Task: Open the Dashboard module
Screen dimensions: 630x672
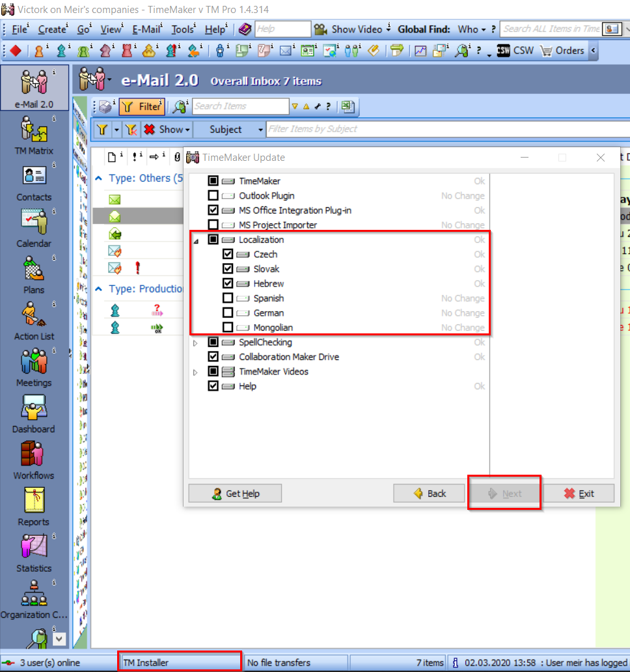Action: point(34,413)
